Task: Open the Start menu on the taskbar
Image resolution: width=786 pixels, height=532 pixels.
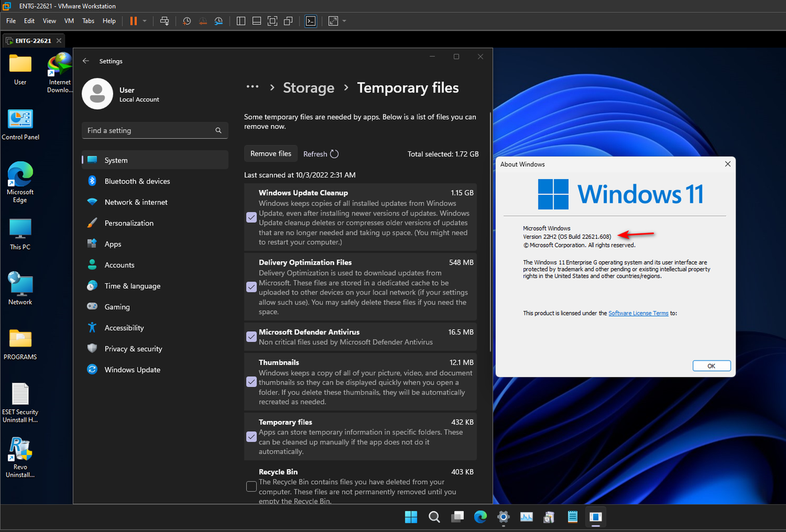Action: click(411, 517)
